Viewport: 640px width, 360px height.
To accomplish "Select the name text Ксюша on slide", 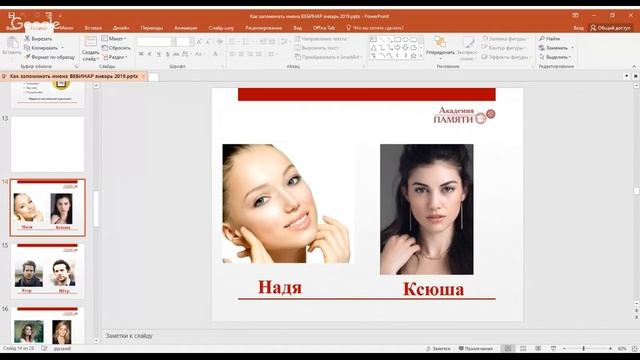I will (433, 289).
